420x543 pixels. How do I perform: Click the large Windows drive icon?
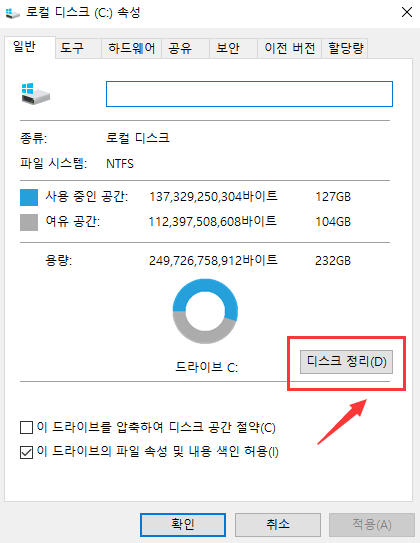point(36,94)
